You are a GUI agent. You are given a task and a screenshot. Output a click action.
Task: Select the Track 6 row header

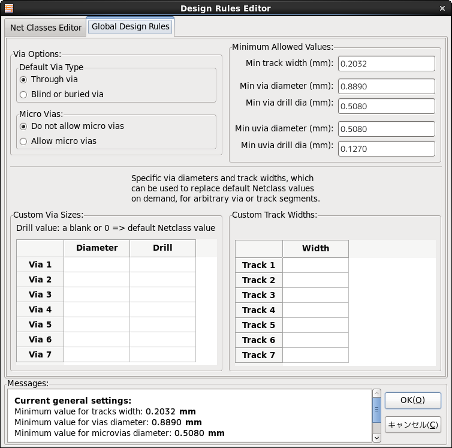[259, 340]
